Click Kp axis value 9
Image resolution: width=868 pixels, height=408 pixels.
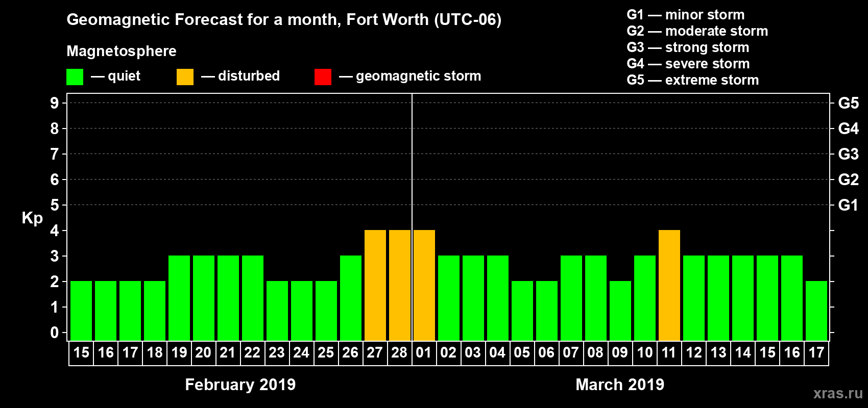(x=55, y=103)
